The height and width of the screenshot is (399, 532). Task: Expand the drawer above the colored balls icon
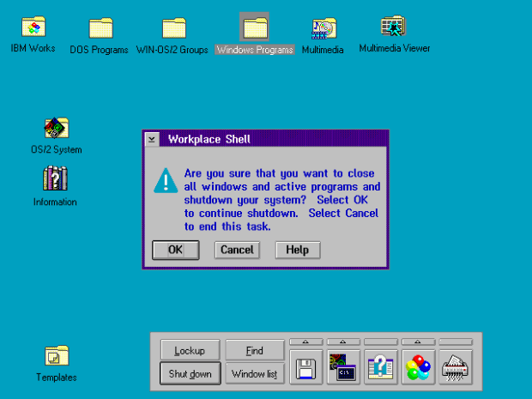coord(418,342)
